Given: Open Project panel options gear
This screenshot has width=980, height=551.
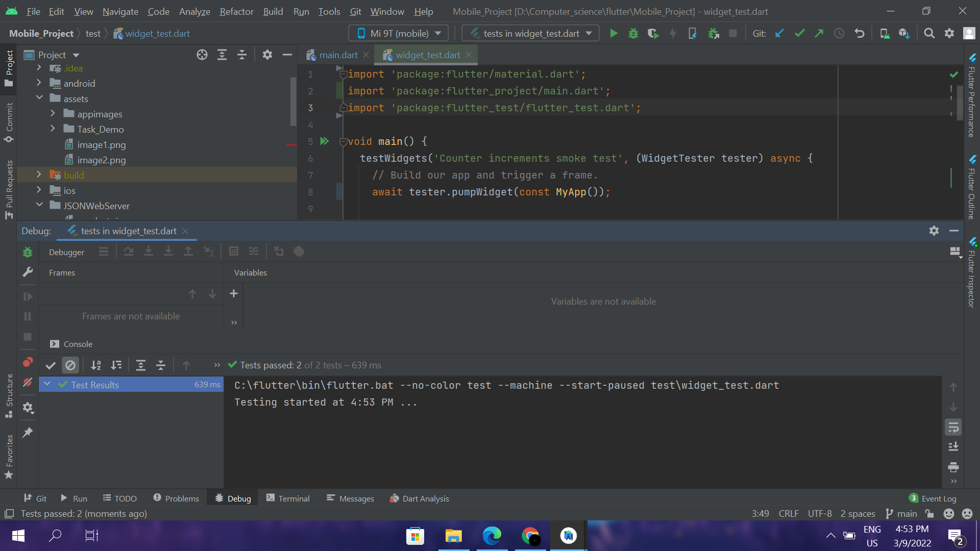Looking at the screenshot, I should [x=267, y=55].
